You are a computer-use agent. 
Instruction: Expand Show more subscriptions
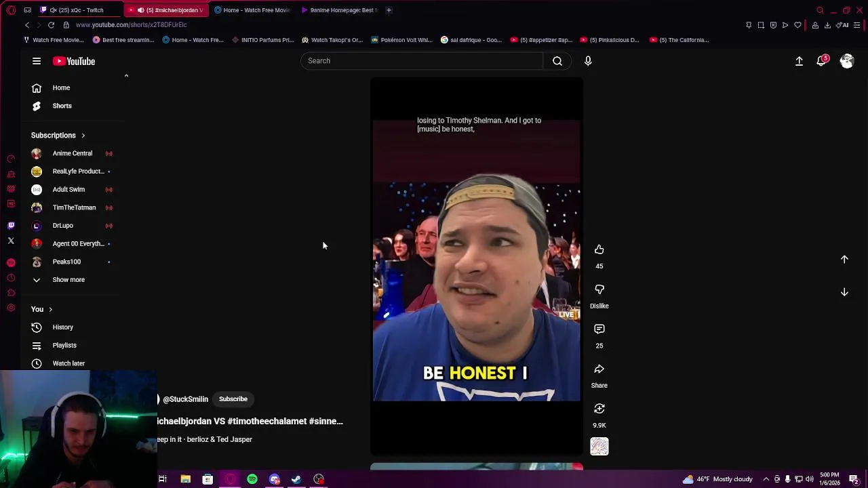coord(68,280)
